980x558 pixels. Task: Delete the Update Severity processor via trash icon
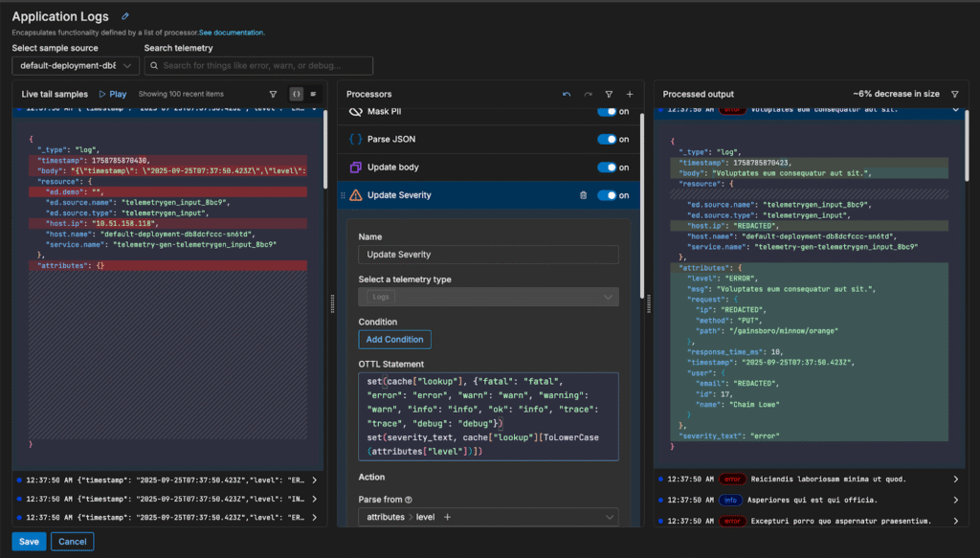pyautogui.click(x=583, y=195)
